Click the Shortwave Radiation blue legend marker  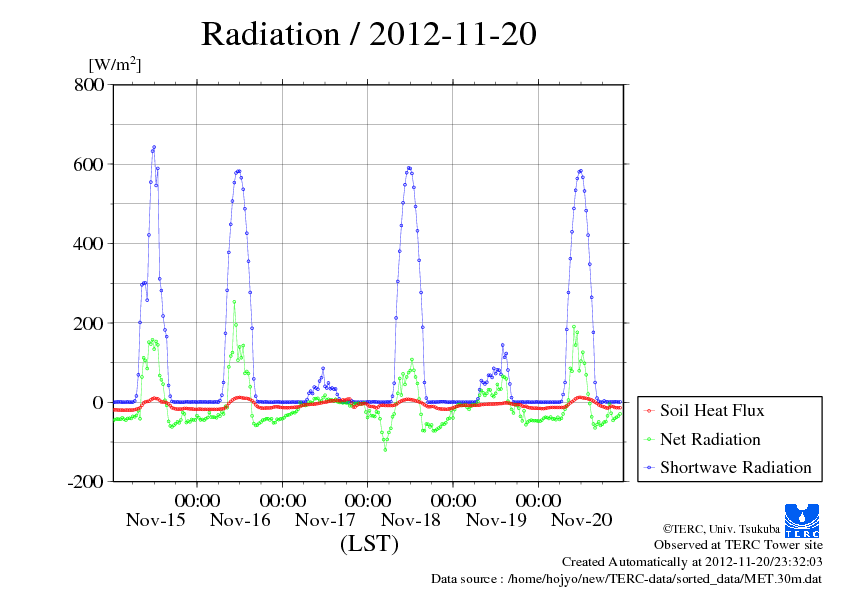[x=650, y=468]
